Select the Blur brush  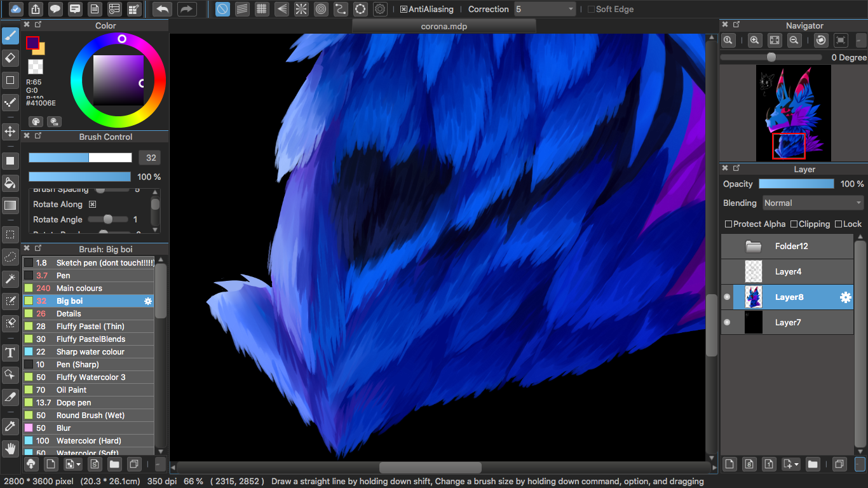(x=88, y=428)
